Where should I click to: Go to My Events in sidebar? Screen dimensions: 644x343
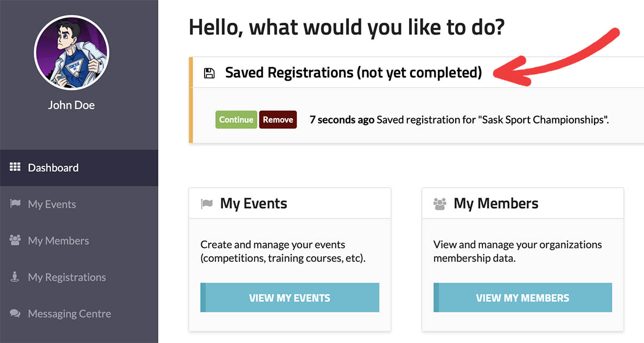[x=52, y=204]
